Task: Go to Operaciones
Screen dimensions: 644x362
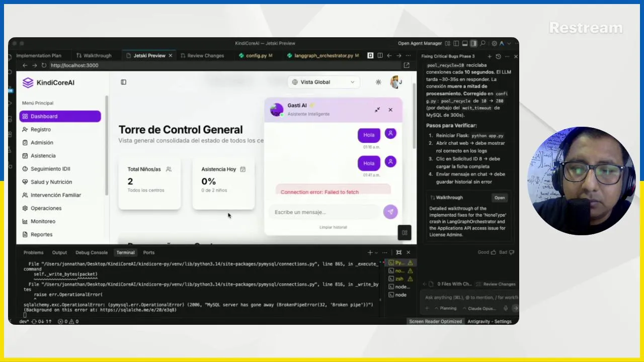Action: coord(60,208)
